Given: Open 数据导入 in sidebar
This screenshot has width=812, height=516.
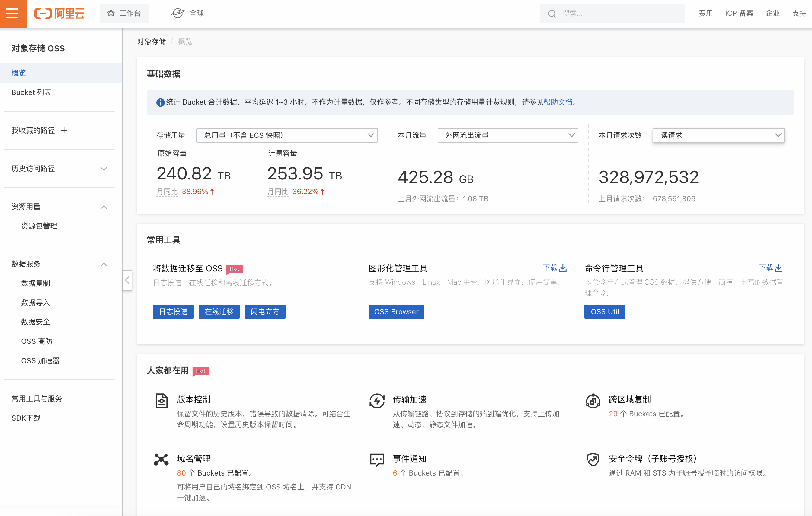Looking at the screenshot, I should point(35,302).
